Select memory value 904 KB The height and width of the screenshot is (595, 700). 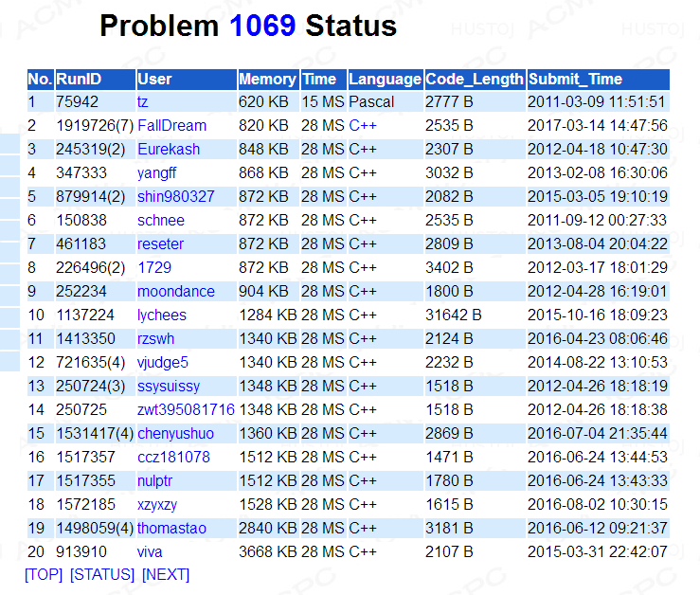tap(268, 291)
